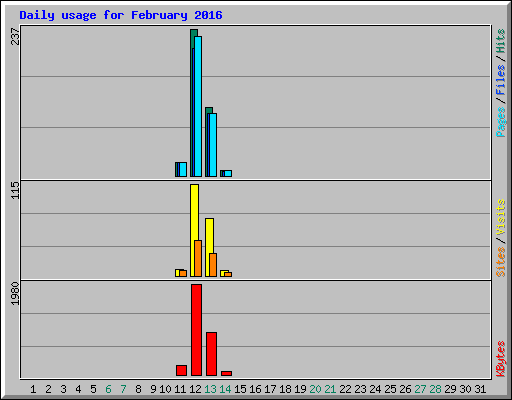Select the cyan Pages bar for day 11
The image size is (512, 400).
183,170
